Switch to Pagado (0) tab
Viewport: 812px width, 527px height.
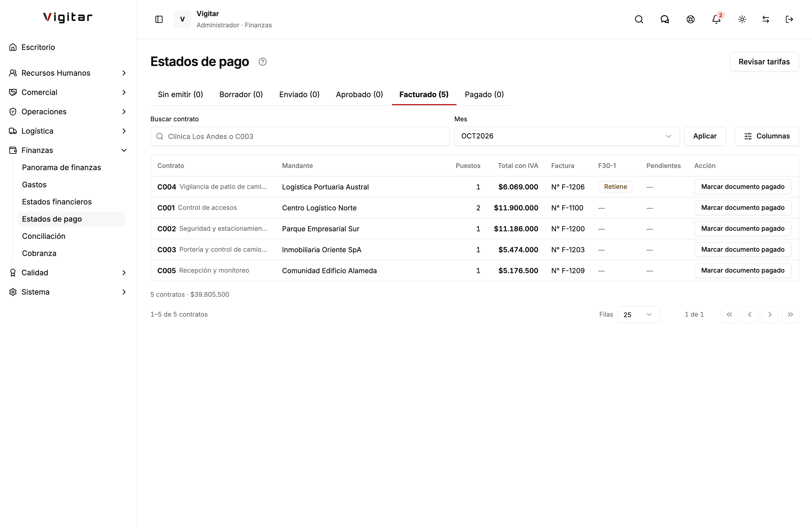pyautogui.click(x=484, y=94)
